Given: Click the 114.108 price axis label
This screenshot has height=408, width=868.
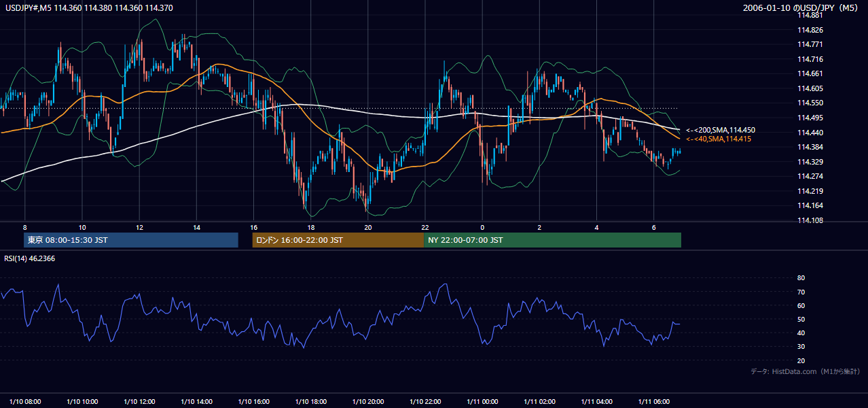Looking at the screenshot, I should tap(810, 220).
